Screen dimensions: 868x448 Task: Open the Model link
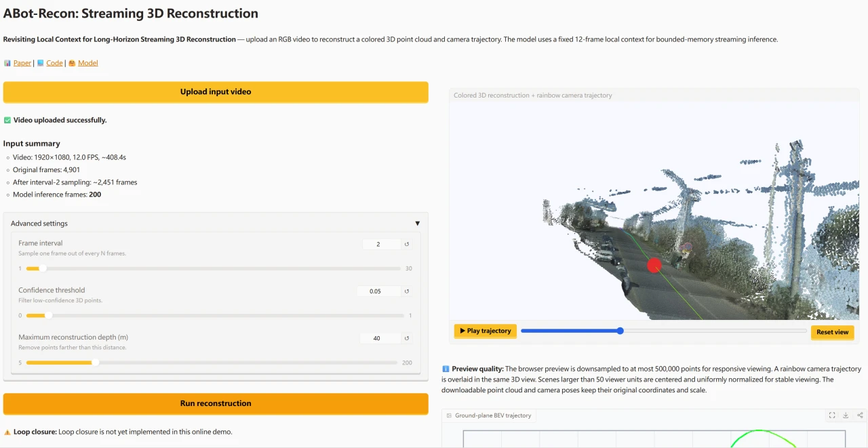pos(88,63)
